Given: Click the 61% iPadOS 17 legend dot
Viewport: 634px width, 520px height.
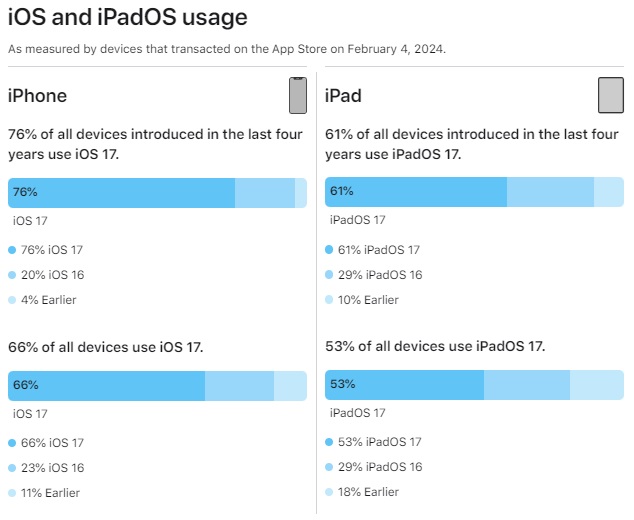Looking at the screenshot, I should click(330, 250).
